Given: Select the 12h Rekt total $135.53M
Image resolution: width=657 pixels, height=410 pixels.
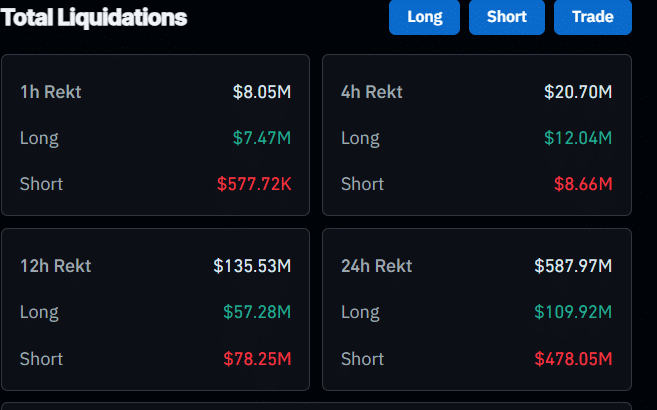Looking at the screenshot, I should pos(252,266).
